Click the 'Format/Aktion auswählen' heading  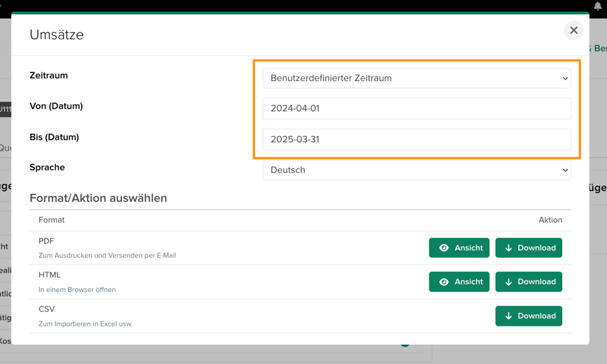[99, 198]
